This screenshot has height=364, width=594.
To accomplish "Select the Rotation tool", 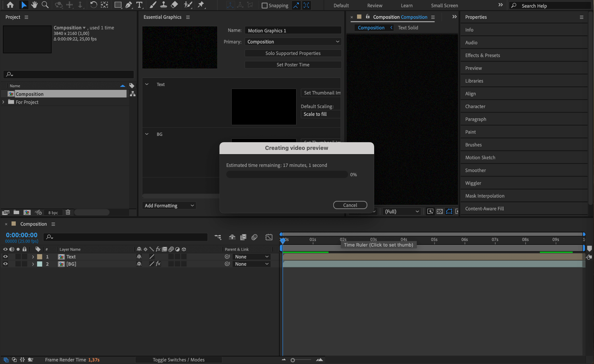I will point(93,5).
